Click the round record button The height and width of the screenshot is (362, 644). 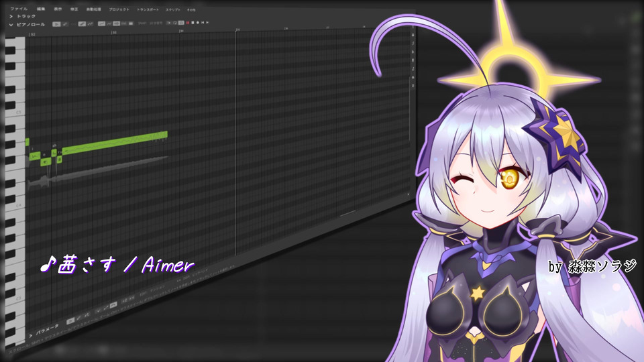[x=197, y=23]
